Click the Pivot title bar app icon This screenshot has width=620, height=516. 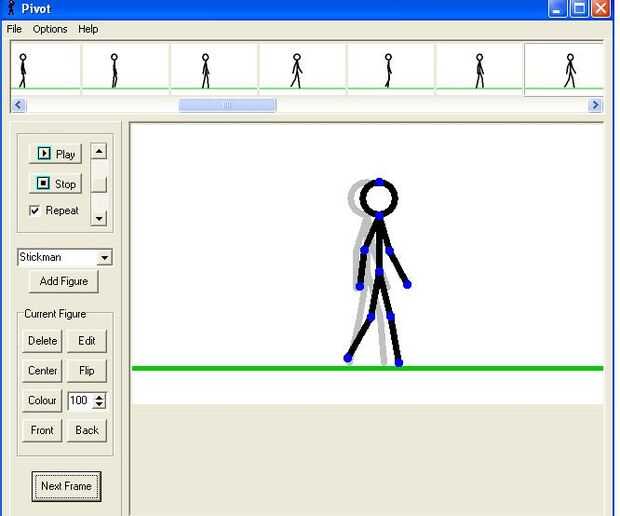pyautogui.click(x=11, y=8)
